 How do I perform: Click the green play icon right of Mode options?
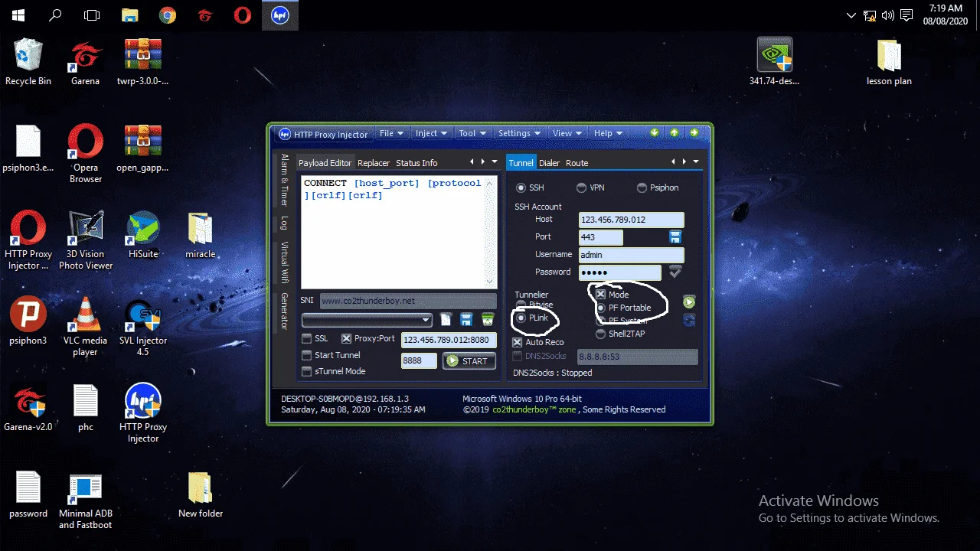689,302
